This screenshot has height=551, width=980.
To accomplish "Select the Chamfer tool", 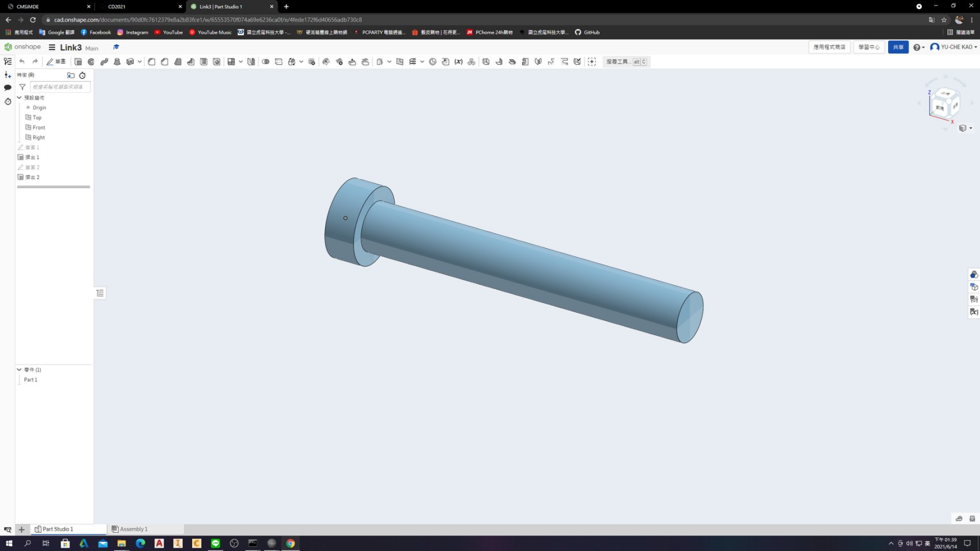I will (x=165, y=61).
